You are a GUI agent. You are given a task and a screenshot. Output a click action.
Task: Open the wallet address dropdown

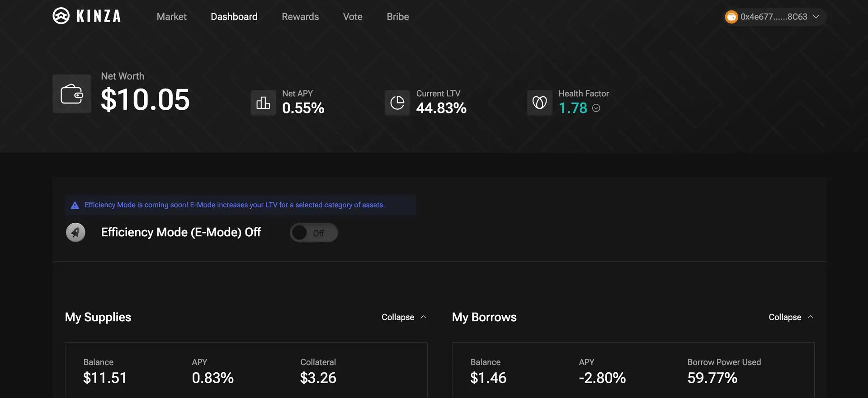[x=816, y=17]
